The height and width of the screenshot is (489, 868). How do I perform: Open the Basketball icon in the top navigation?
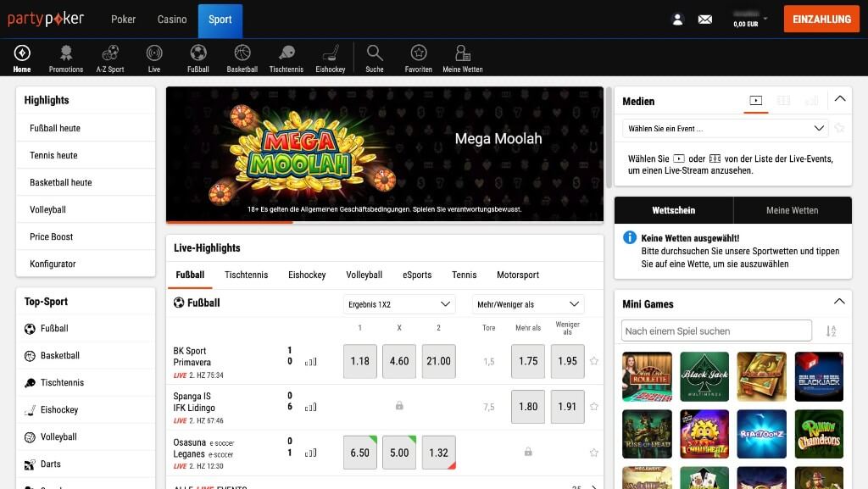coord(242,53)
